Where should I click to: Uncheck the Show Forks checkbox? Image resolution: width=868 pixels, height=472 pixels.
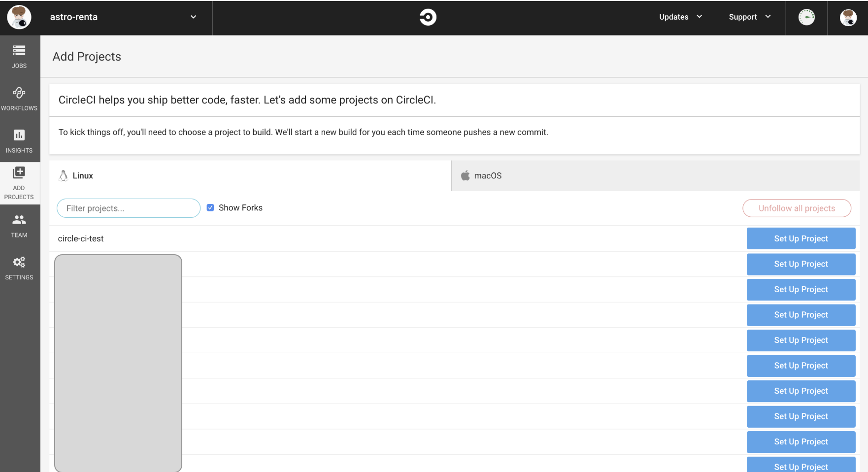[210, 208]
